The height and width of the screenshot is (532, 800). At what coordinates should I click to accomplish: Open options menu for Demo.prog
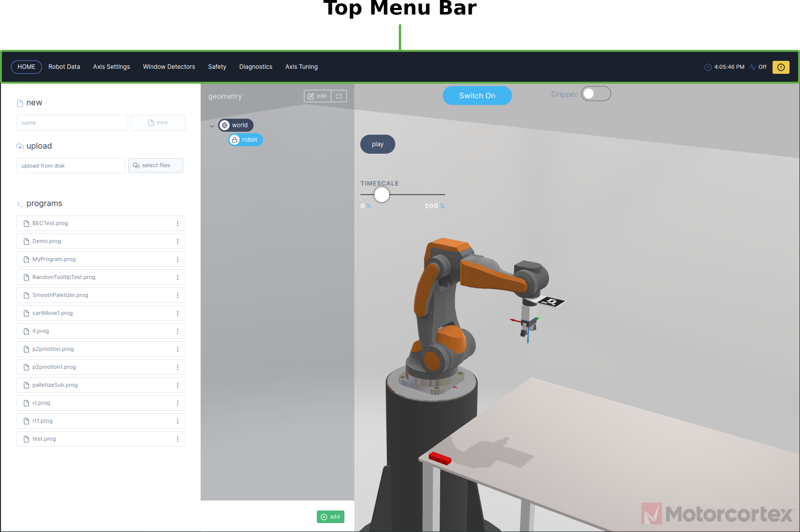(x=178, y=242)
